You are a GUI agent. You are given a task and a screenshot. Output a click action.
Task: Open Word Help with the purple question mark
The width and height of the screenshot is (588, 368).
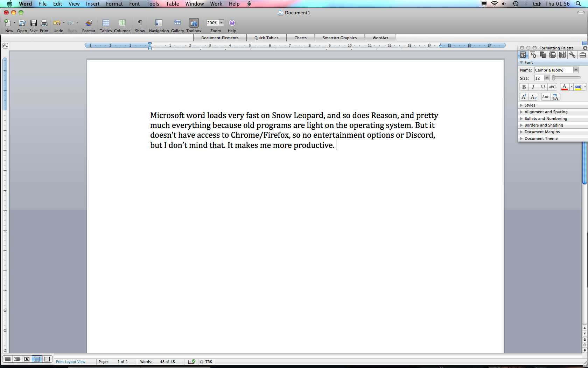232,23
